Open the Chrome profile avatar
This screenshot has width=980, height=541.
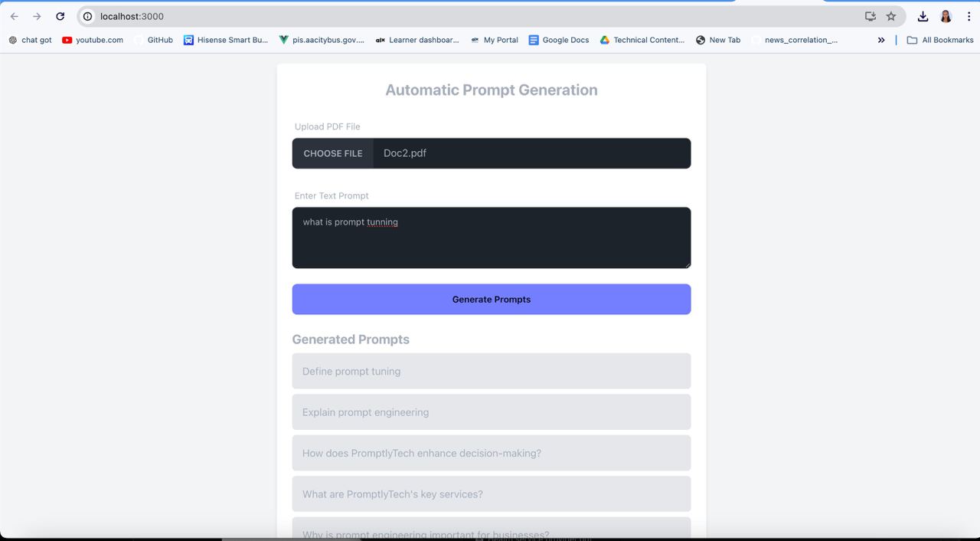pyautogui.click(x=946, y=16)
